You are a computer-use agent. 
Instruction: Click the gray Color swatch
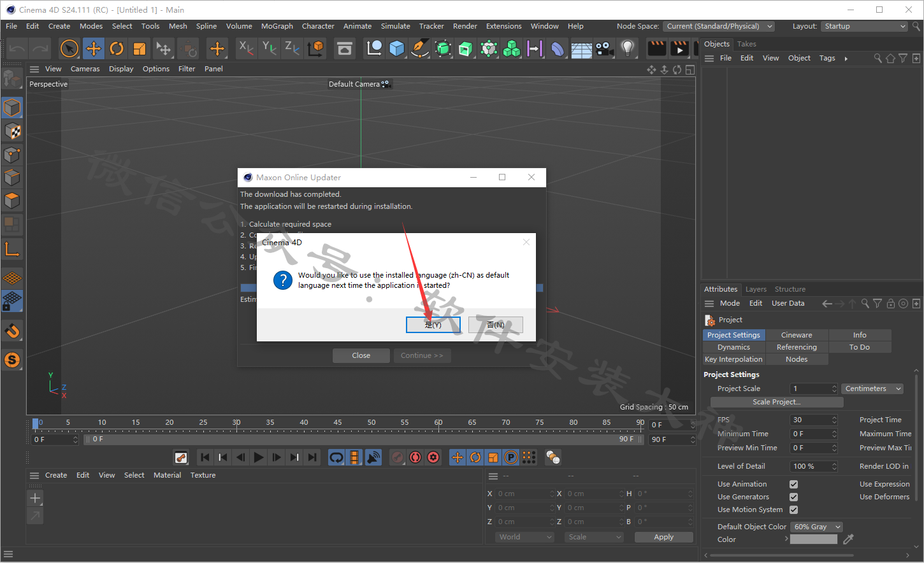(814, 539)
